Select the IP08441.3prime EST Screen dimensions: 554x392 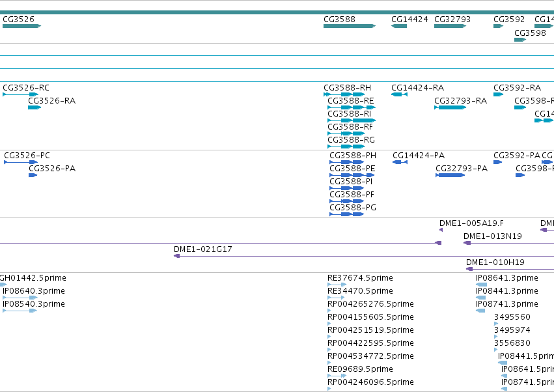click(x=481, y=298)
